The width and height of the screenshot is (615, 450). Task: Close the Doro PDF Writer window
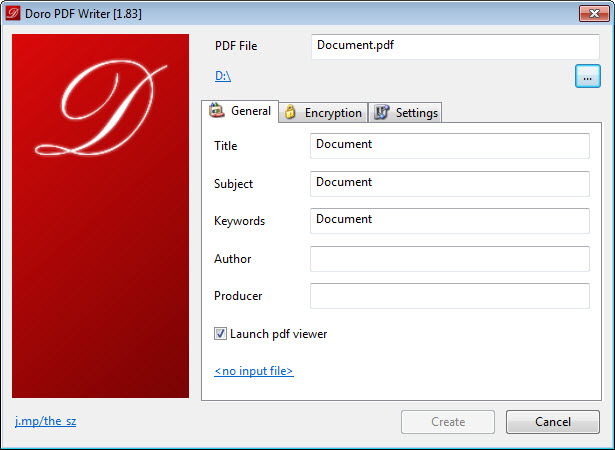(594, 13)
